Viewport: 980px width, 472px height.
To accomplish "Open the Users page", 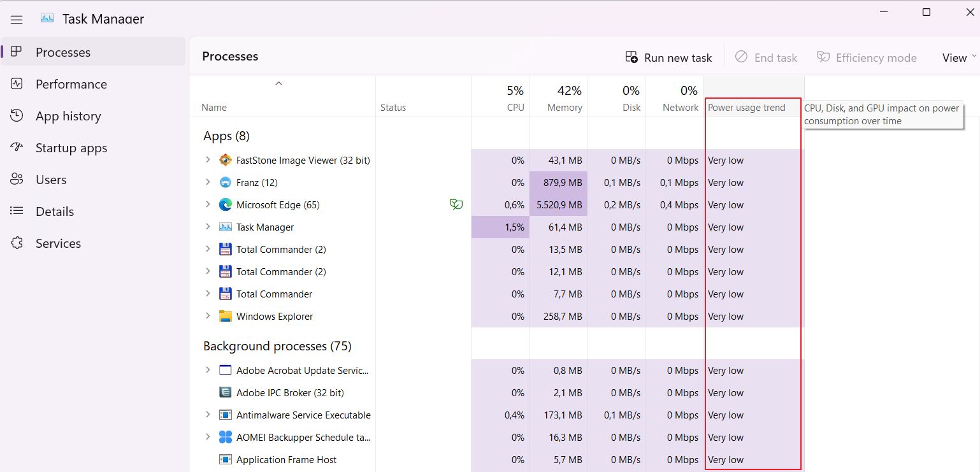I will click(93, 180).
